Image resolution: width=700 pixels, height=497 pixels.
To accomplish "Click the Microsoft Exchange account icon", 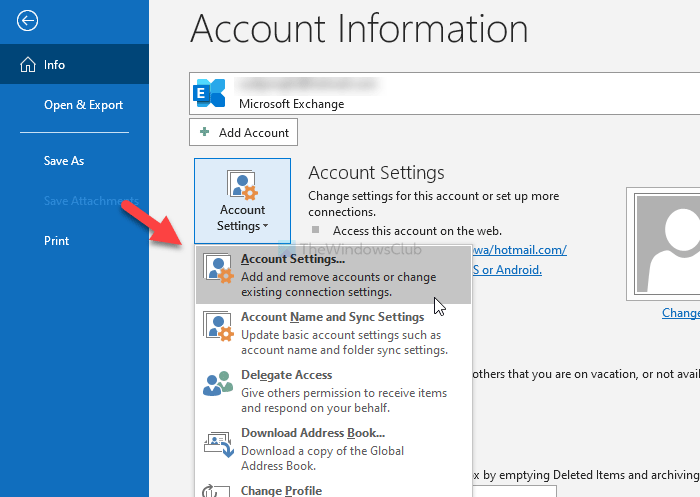I will click(x=212, y=95).
